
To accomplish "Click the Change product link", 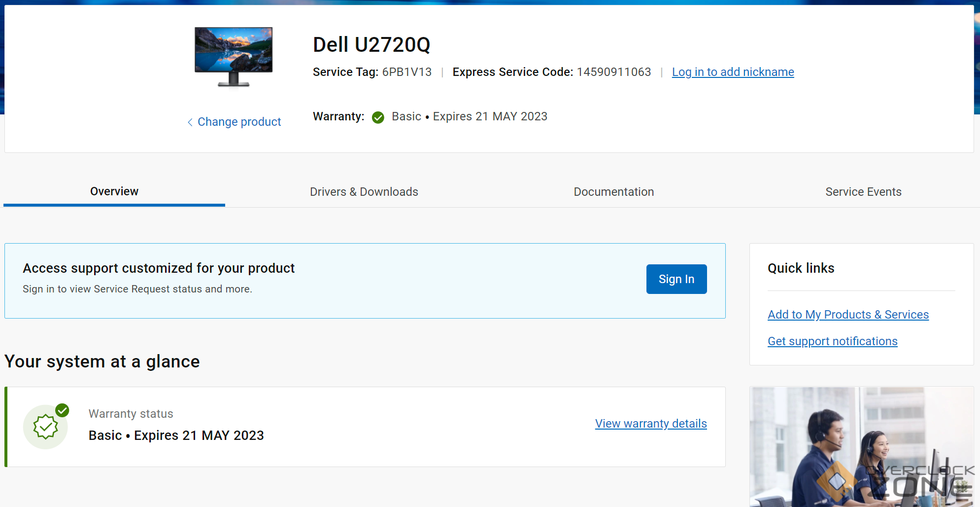I will pyautogui.click(x=239, y=122).
